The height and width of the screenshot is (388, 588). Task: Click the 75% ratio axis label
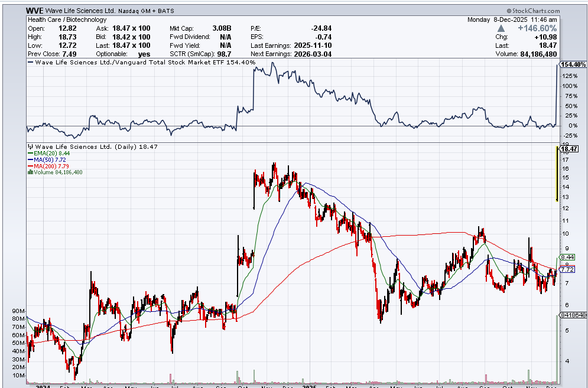coord(571,96)
